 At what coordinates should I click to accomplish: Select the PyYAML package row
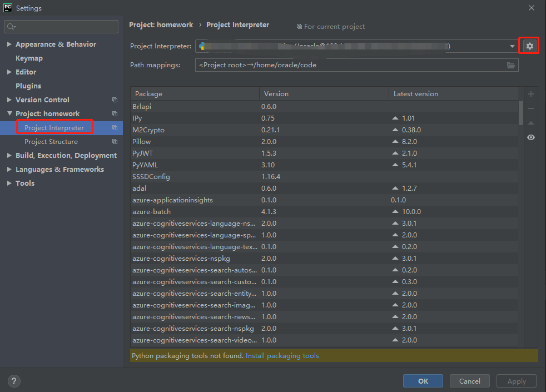point(325,165)
